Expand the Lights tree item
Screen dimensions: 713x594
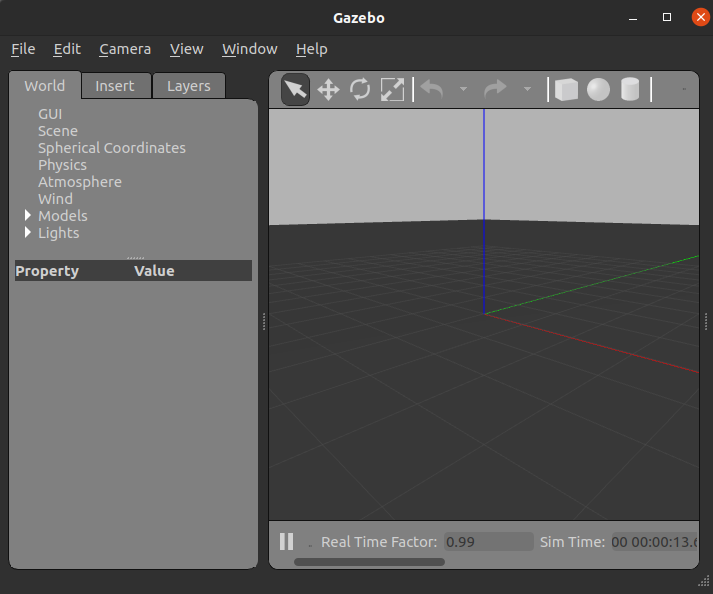28,233
